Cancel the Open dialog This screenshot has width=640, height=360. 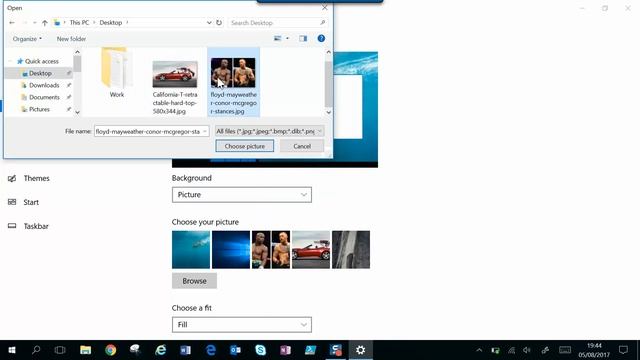[302, 146]
